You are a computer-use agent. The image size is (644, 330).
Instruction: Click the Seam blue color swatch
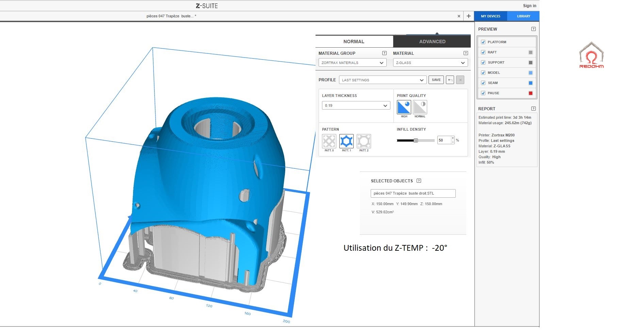[530, 83]
